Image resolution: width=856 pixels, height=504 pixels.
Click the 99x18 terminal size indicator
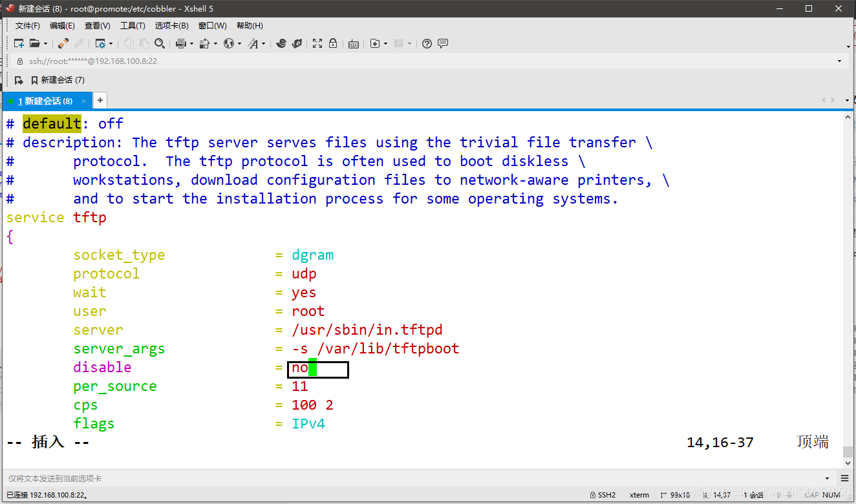(676, 495)
